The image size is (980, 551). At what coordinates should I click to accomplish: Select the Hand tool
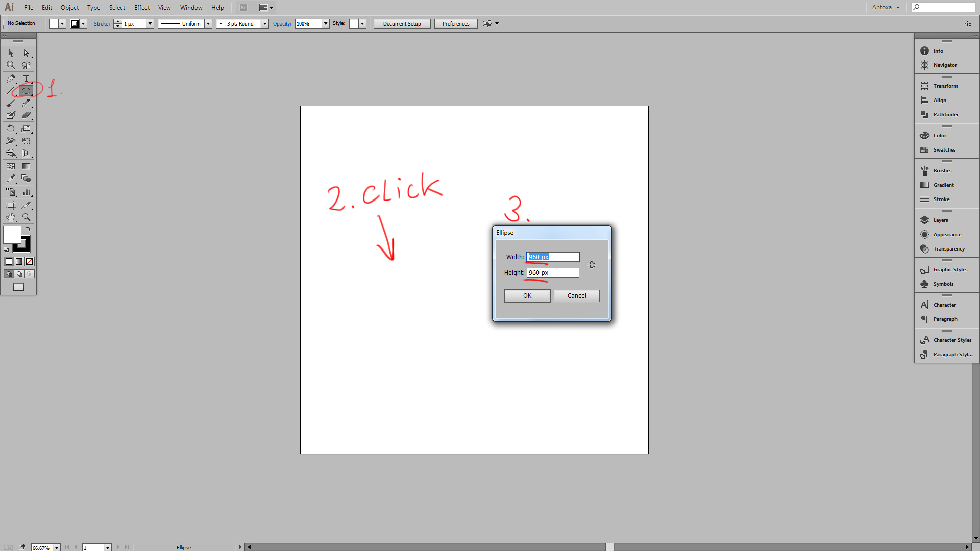pos(11,217)
